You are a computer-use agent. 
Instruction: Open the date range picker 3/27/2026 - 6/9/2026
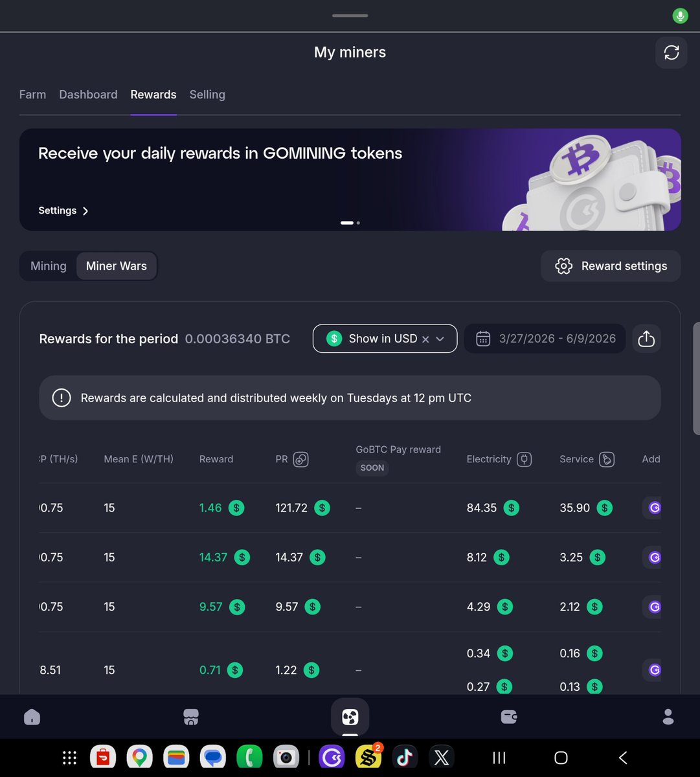[545, 339]
